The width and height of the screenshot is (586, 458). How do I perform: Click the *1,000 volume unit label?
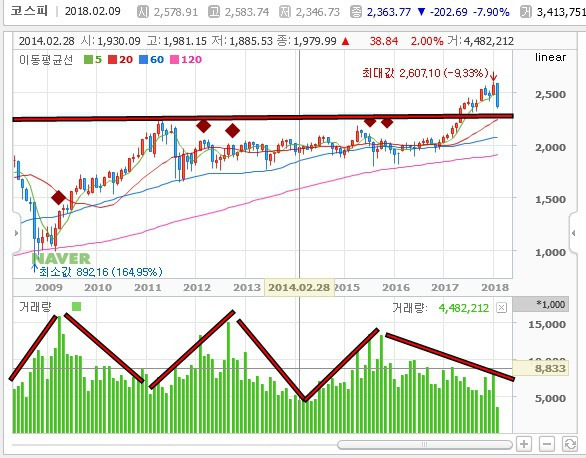click(540, 304)
